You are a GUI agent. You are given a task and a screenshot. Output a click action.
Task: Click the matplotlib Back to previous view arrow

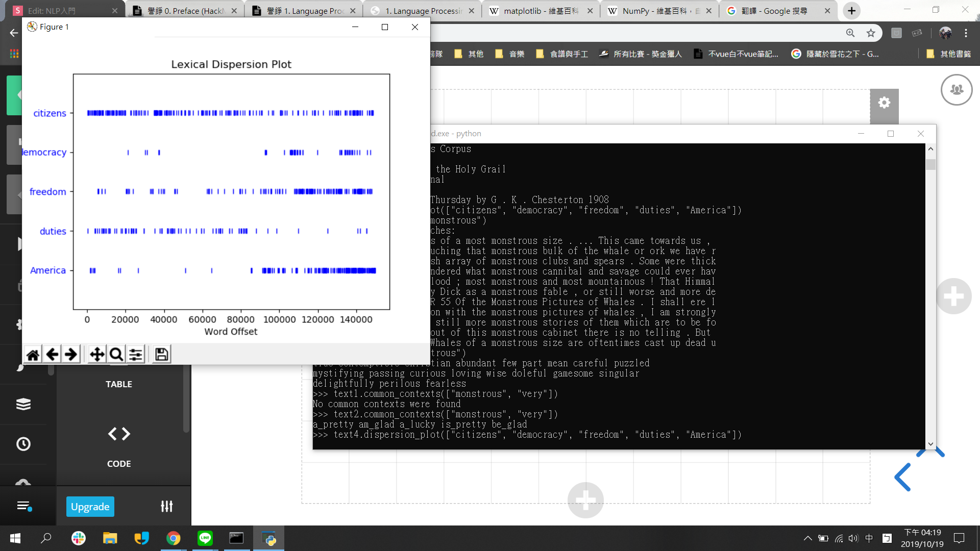click(52, 354)
